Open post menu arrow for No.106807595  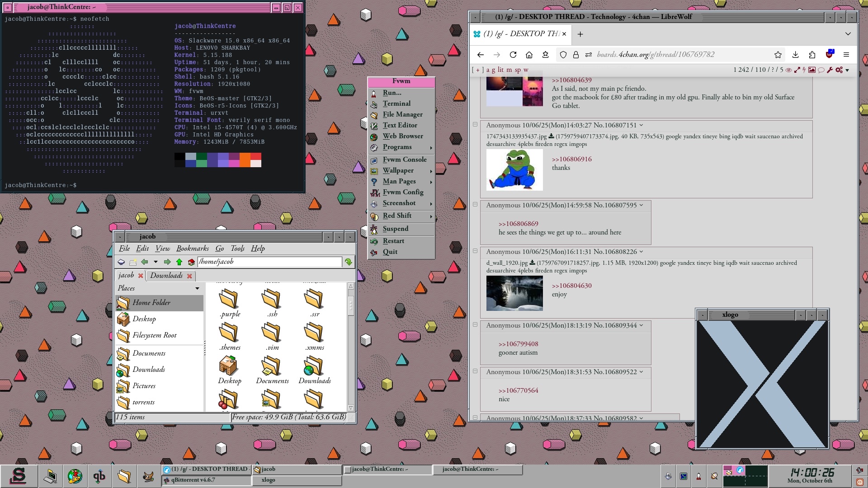641,205
